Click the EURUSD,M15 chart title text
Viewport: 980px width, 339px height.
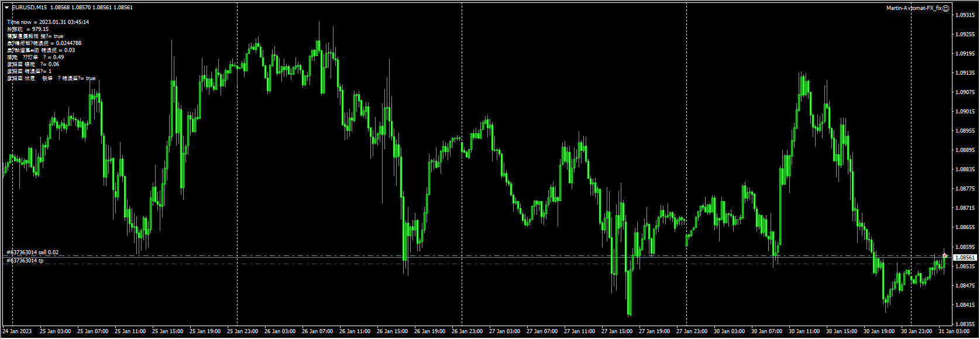29,8
